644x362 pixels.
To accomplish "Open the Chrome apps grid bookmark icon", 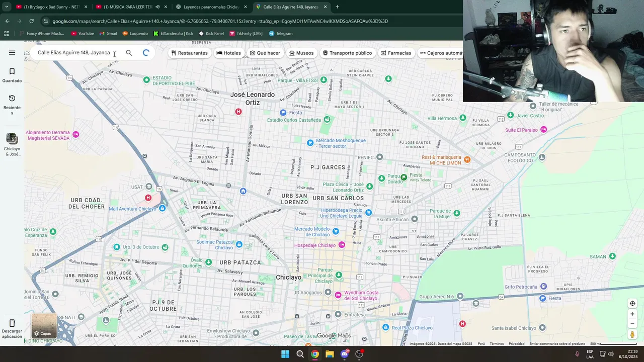I will point(7,34).
